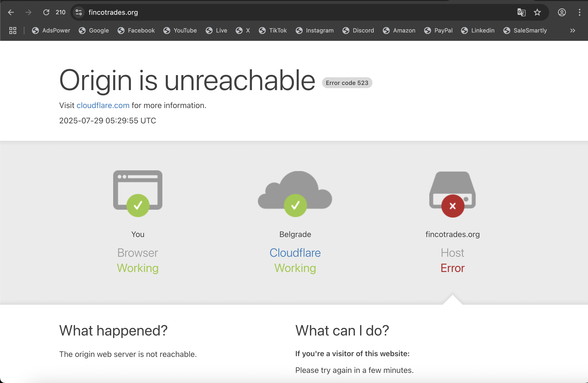Viewport: 588px width, 383px height.
Task: Click the host server error icon
Action: click(x=452, y=195)
